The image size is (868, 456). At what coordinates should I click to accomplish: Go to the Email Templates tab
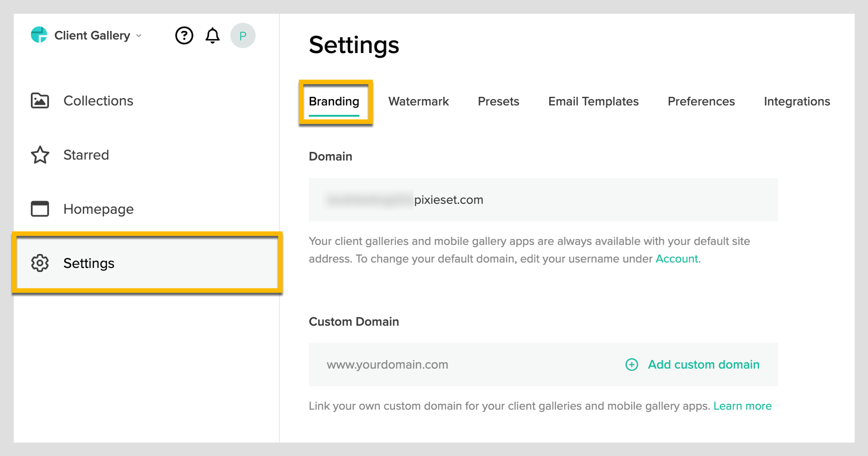pyautogui.click(x=593, y=102)
